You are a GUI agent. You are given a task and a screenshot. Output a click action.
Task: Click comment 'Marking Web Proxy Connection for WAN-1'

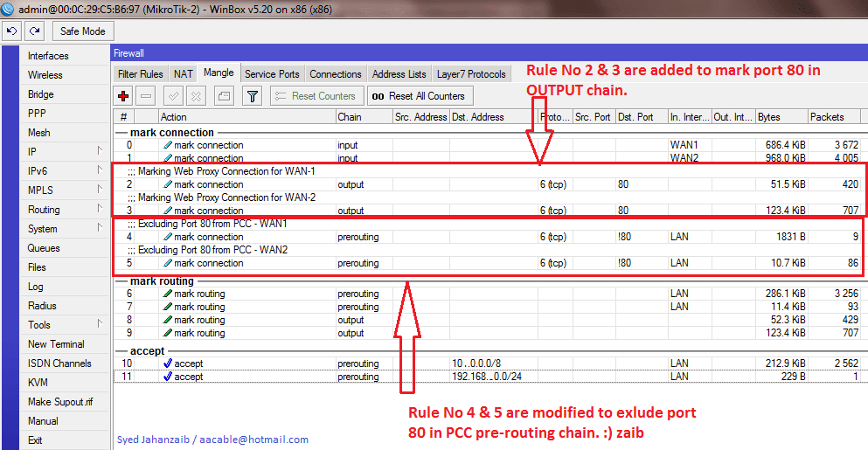[x=226, y=171]
